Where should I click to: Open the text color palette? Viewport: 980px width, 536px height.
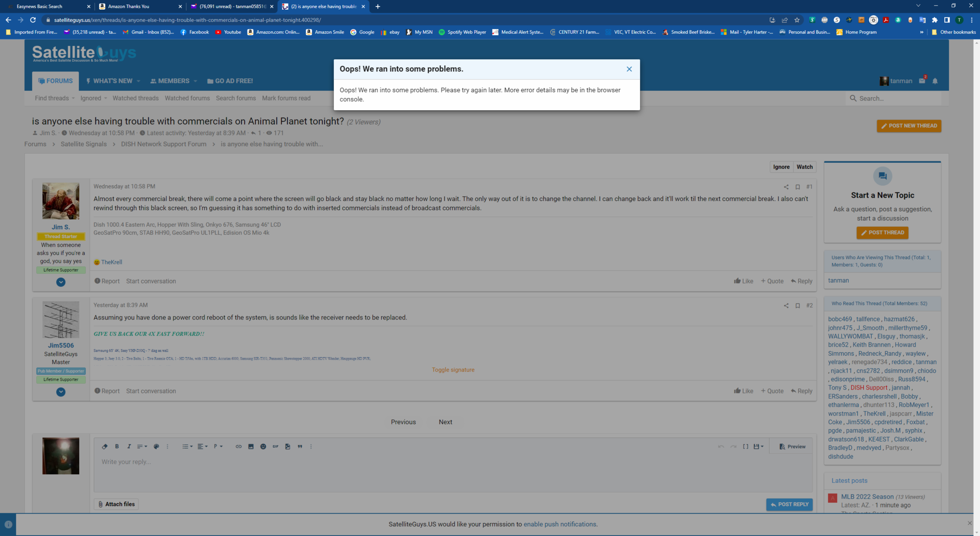pos(156,447)
